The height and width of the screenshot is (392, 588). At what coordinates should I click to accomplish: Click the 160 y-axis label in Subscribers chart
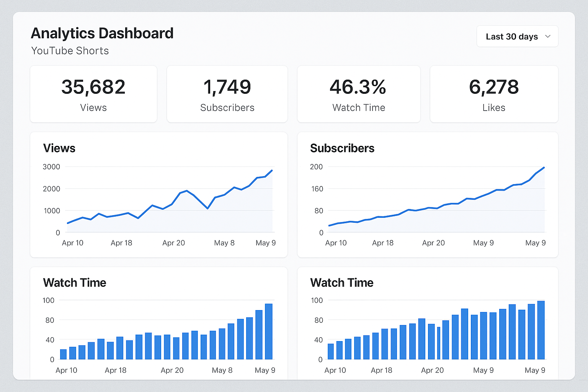click(317, 189)
